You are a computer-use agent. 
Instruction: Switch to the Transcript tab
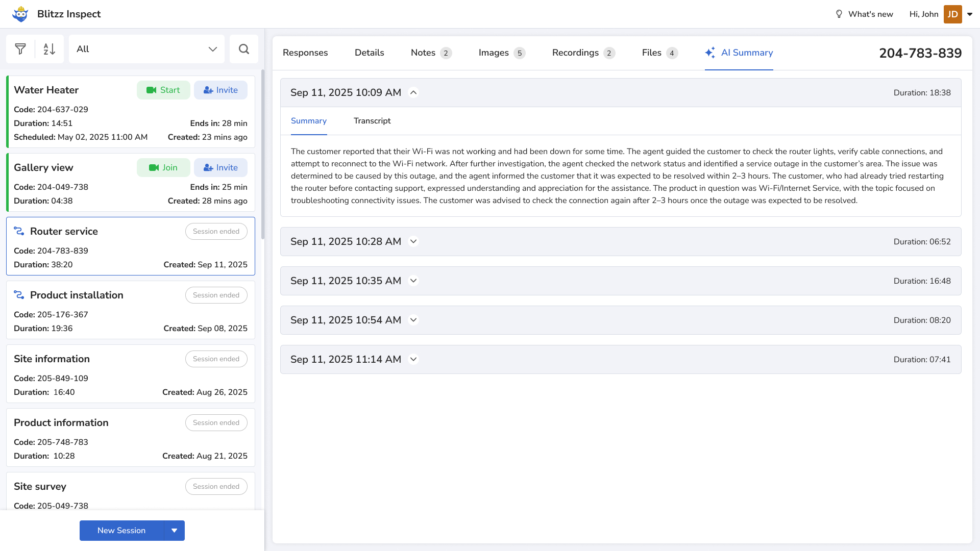(x=372, y=121)
